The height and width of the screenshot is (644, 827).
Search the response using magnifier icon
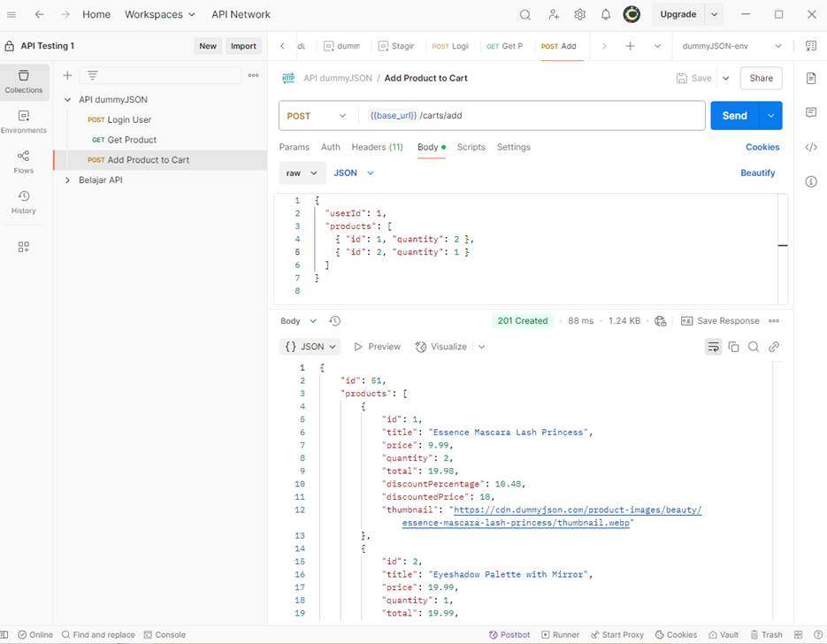[x=754, y=347]
